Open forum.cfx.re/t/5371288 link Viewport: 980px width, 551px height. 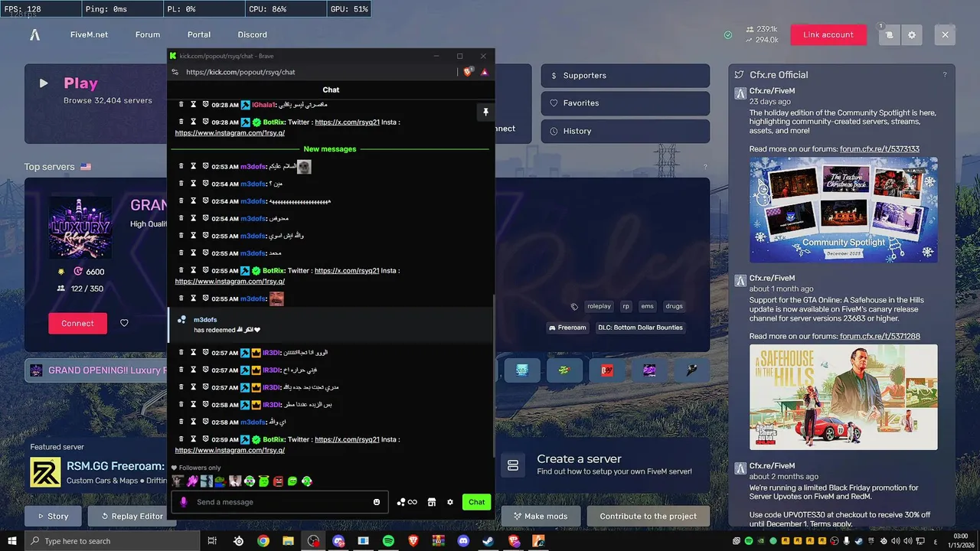(x=880, y=337)
